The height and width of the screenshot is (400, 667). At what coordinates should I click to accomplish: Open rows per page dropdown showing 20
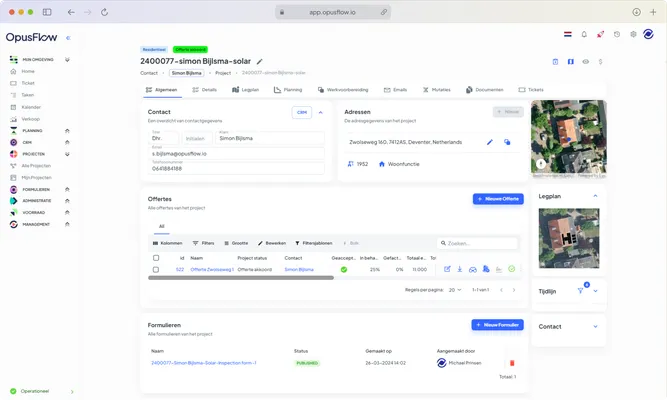[x=455, y=290]
